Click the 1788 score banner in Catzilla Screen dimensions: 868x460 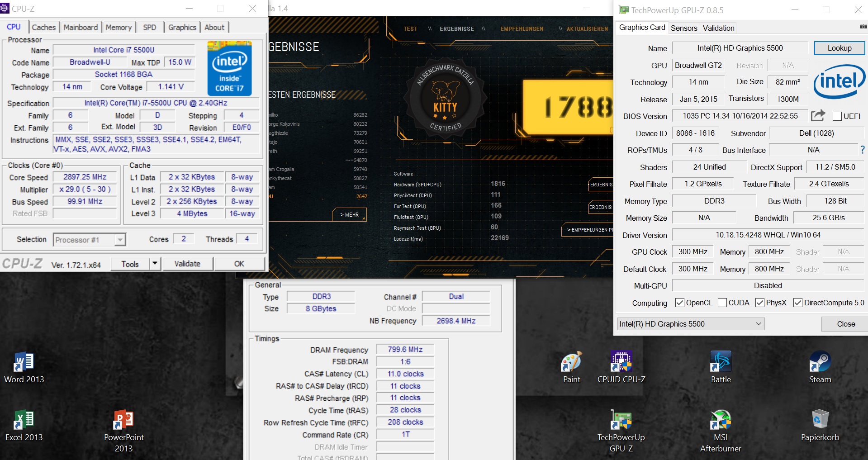click(568, 107)
